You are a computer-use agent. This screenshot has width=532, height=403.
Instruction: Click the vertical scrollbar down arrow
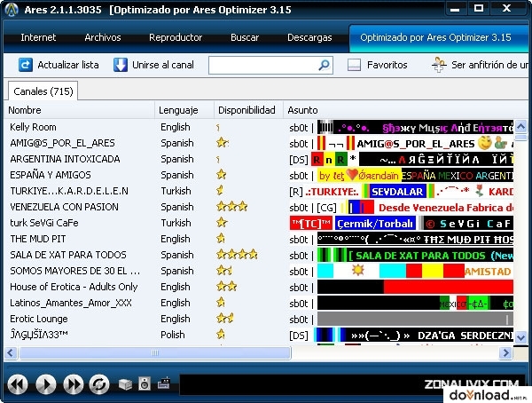[520, 337]
